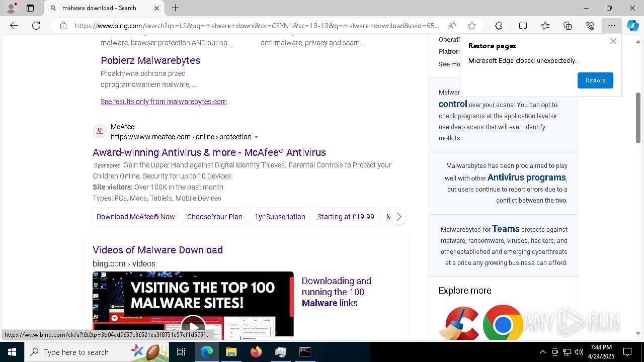Add this page to favorites star
This screenshot has width=644, height=362.
(471, 26)
